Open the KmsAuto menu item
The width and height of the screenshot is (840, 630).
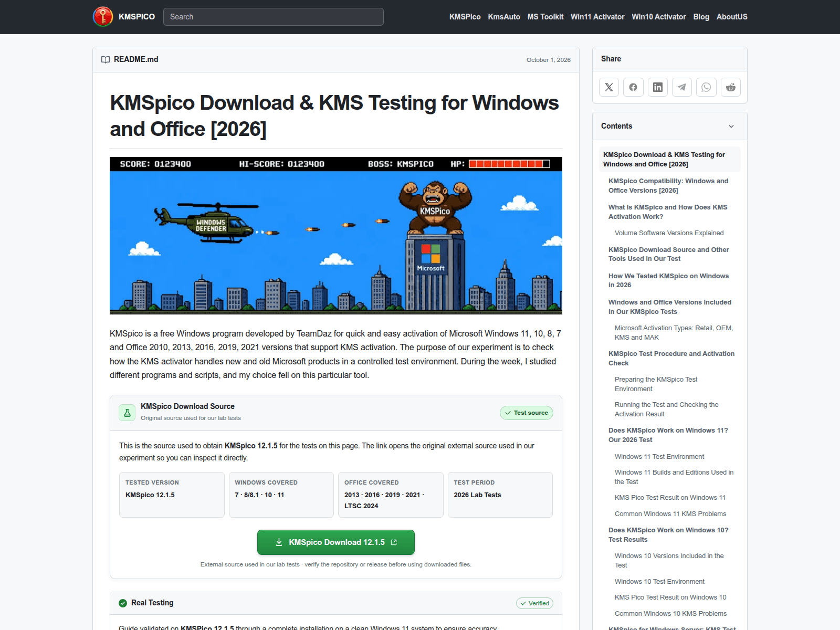coord(504,17)
